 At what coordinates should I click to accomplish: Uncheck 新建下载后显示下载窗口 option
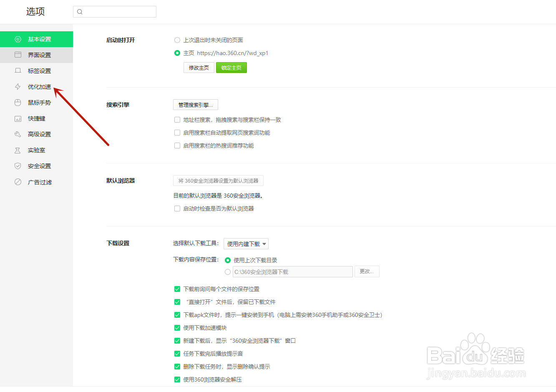pyautogui.click(x=177, y=341)
